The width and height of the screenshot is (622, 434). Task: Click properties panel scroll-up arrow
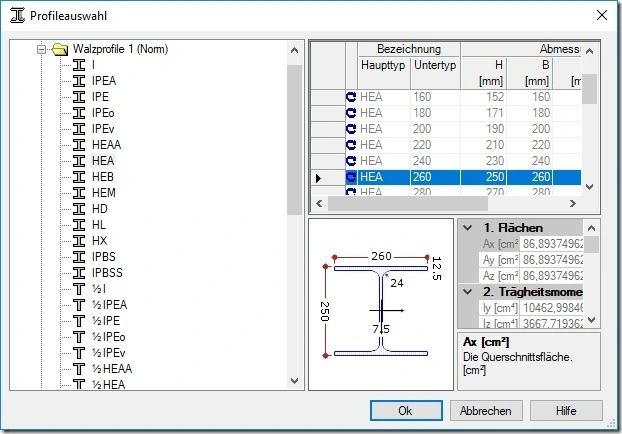click(591, 228)
